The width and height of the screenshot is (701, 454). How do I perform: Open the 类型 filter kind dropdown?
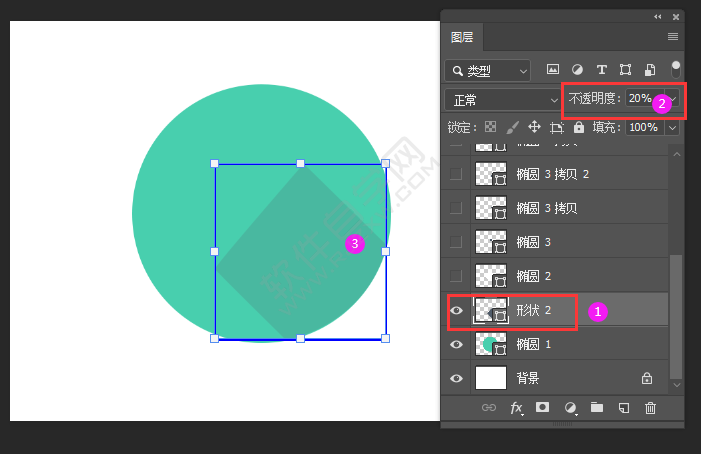click(x=488, y=71)
